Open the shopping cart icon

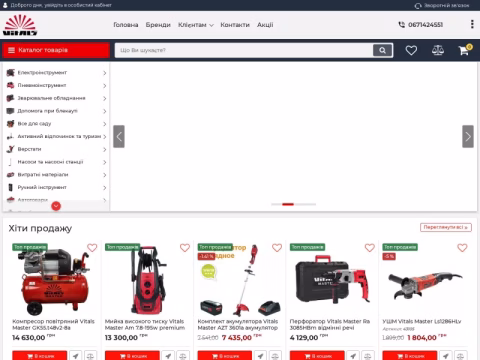pyautogui.click(x=464, y=50)
